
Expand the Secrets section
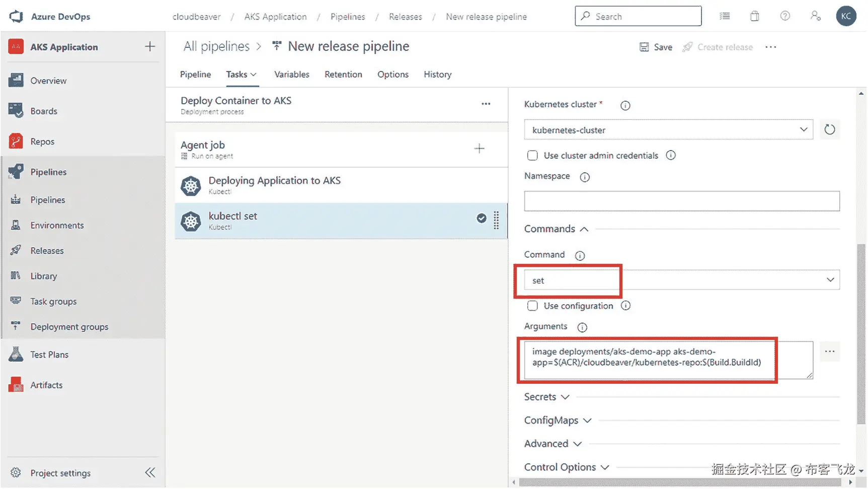tap(547, 397)
